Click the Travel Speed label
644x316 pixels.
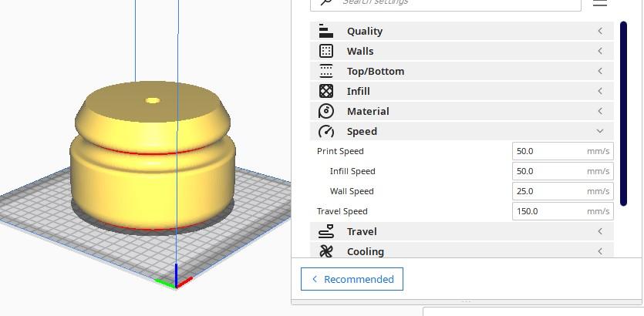(x=342, y=211)
